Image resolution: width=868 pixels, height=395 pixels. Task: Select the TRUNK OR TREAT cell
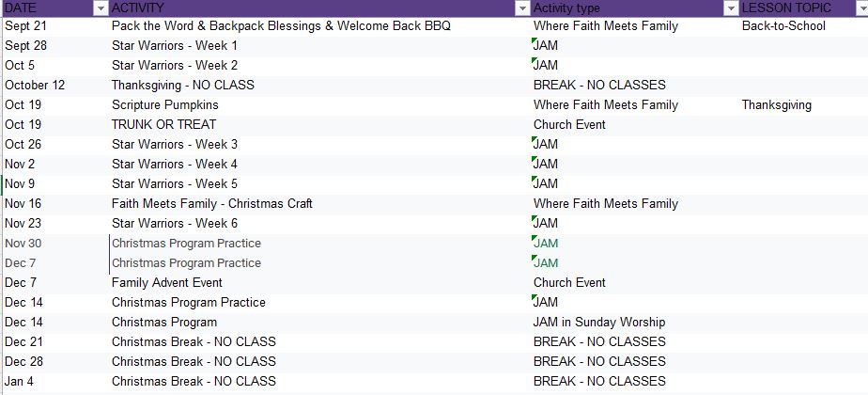point(163,125)
